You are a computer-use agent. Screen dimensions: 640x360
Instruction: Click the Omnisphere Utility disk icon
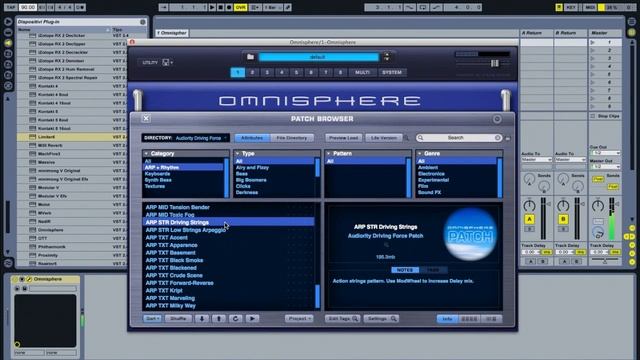click(x=167, y=62)
